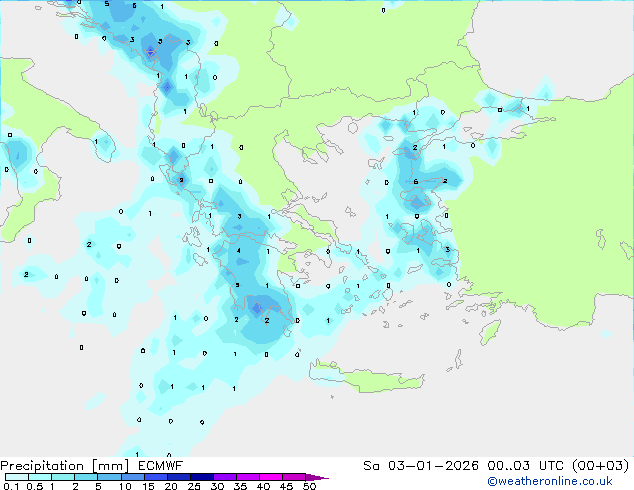
Task: Select the 5–10 mm legend color swatch
Action: (x=109, y=477)
